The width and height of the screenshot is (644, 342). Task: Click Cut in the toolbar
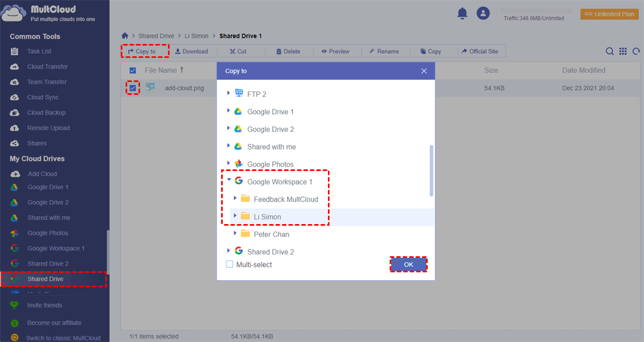(238, 51)
